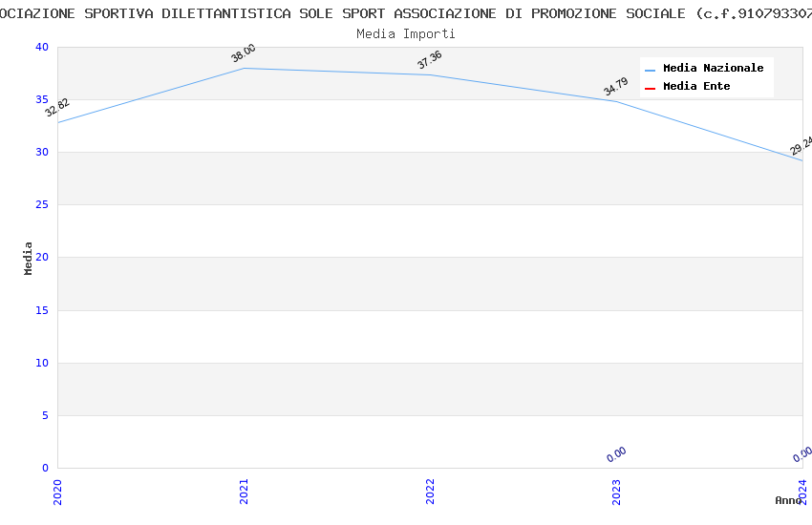Click the 10 y-axis tick label
812x525 pixels.
coord(40,363)
